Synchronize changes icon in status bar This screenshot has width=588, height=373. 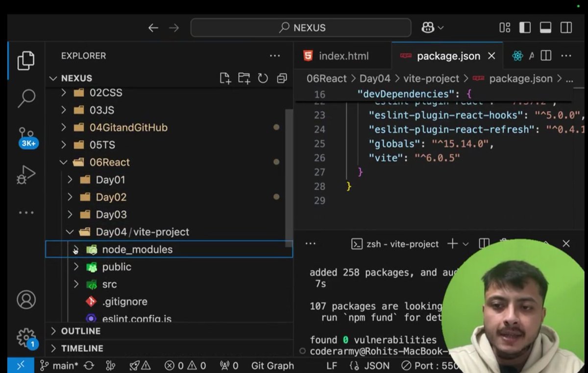89,366
